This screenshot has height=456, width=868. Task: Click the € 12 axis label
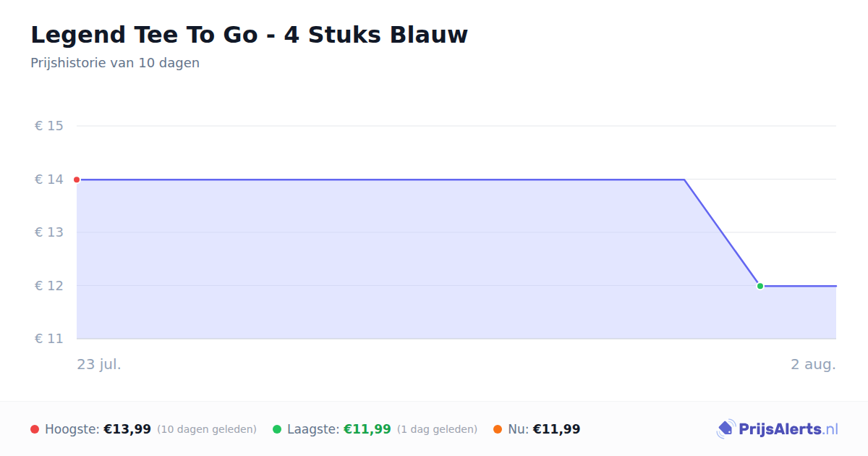49,286
